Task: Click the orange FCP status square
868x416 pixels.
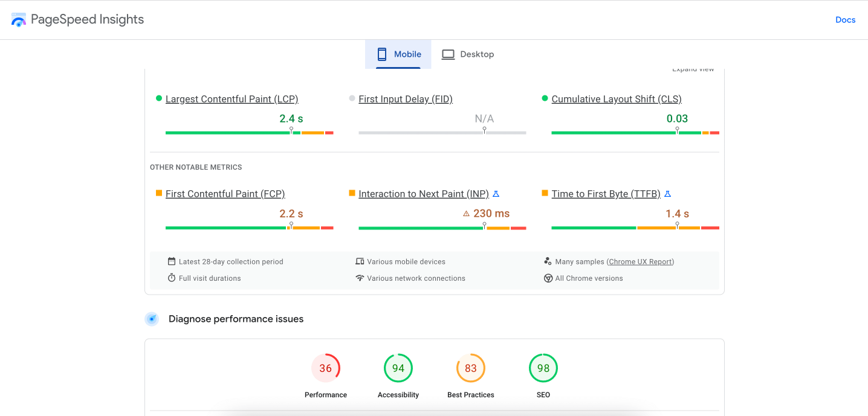Action: tap(159, 193)
